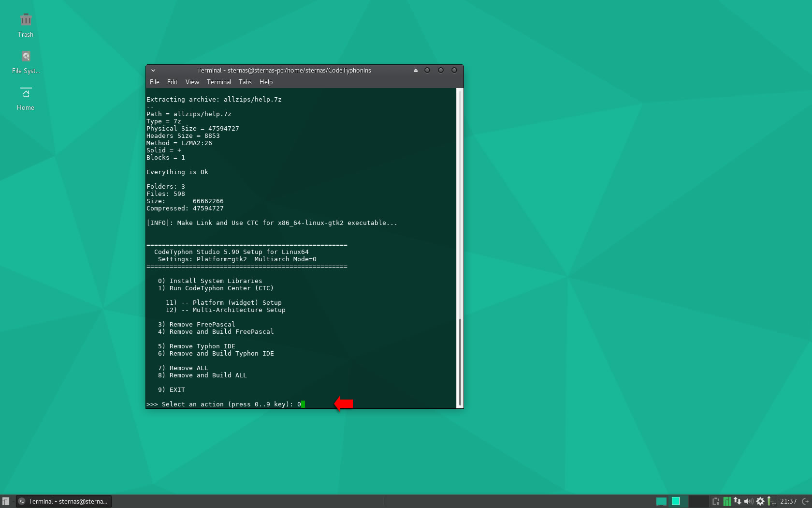Click 'Run CodeTyphon Center (CTC)' text
Image resolution: width=812 pixels, height=508 pixels.
221,288
